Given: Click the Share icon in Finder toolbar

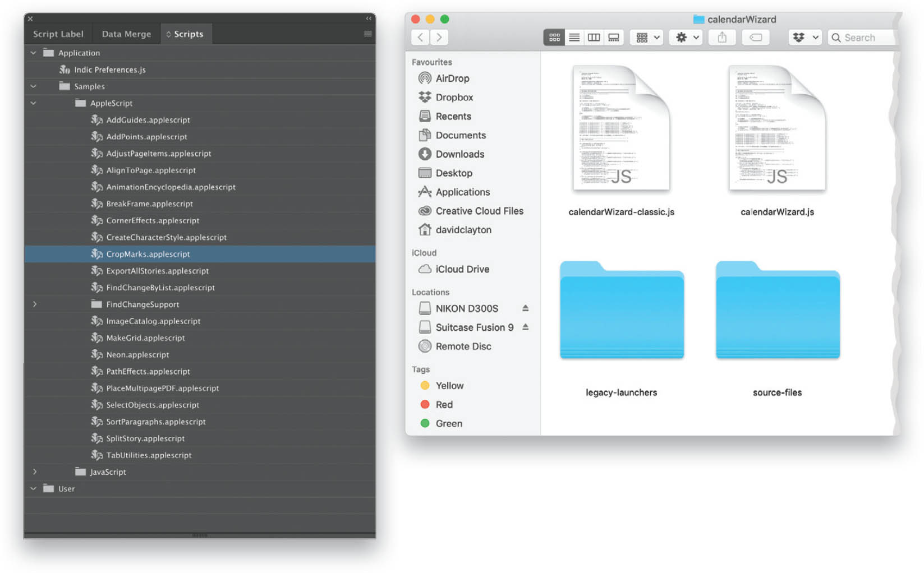Looking at the screenshot, I should coord(722,38).
